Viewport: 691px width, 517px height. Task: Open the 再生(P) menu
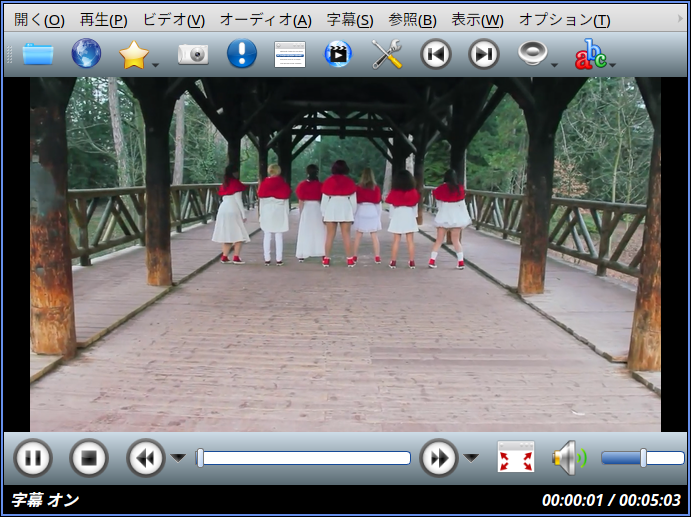click(x=104, y=20)
